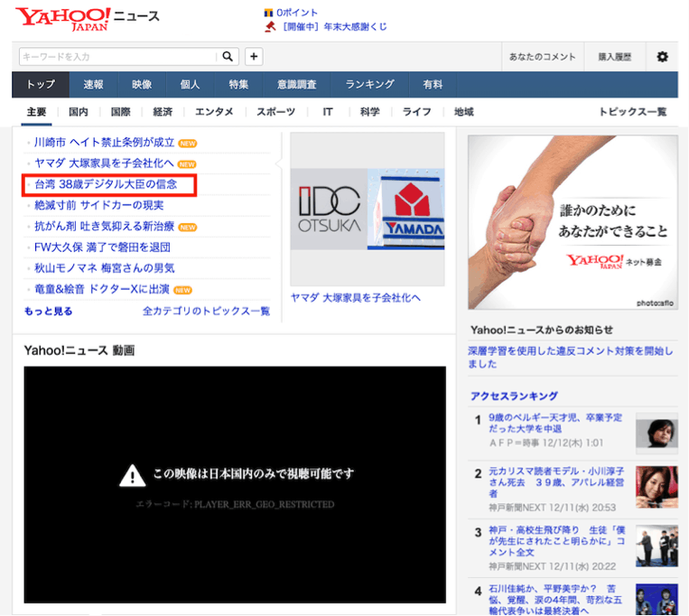689x616 pixels.
Task: Click the 購入履歴 button
Action: pyautogui.click(x=615, y=57)
